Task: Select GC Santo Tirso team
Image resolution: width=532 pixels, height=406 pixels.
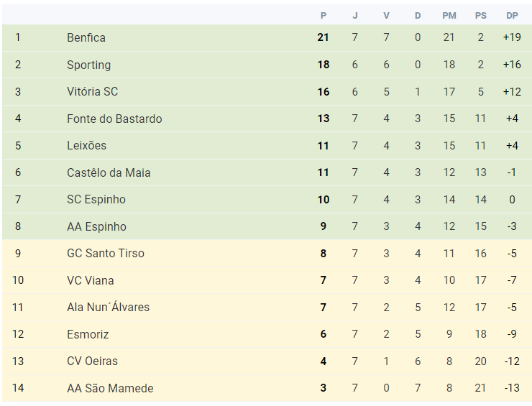Action: [106, 254]
